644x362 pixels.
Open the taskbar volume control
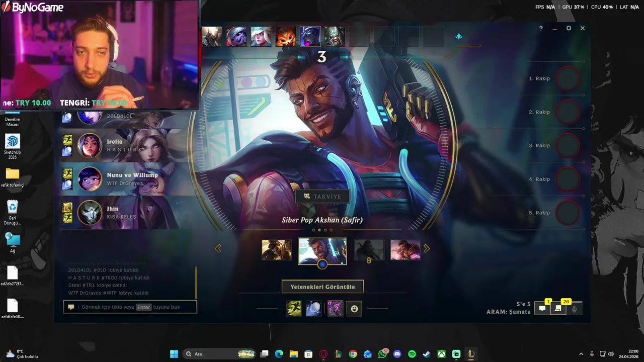611,354
